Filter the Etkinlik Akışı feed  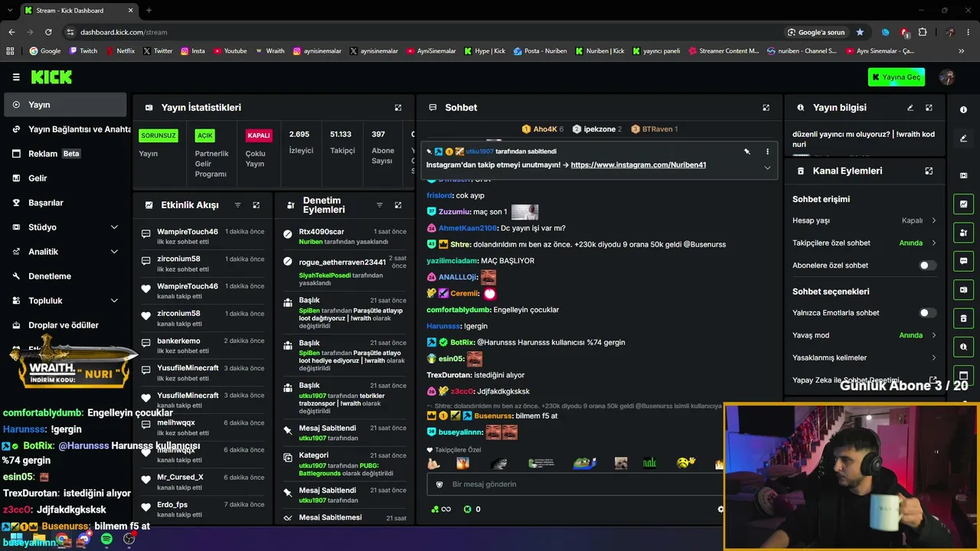pyautogui.click(x=237, y=205)
